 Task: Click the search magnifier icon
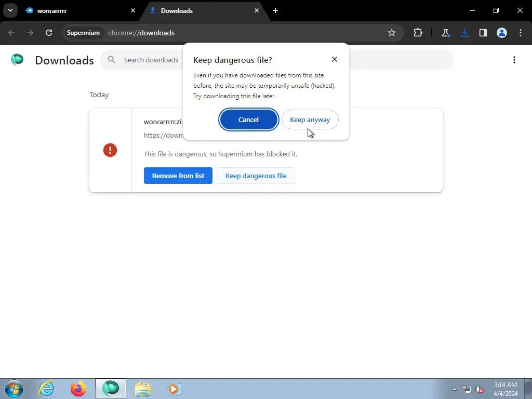pos(111,60)
